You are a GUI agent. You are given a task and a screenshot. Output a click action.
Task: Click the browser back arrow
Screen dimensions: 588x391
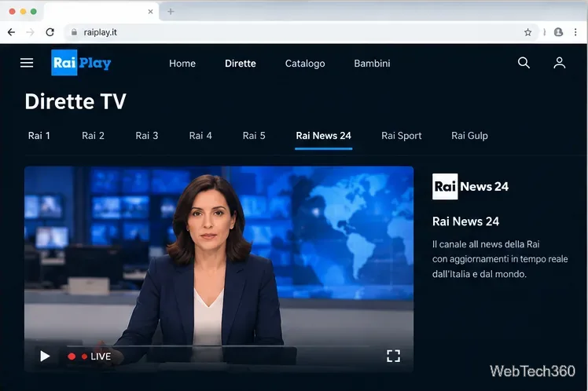coord(11,32)
